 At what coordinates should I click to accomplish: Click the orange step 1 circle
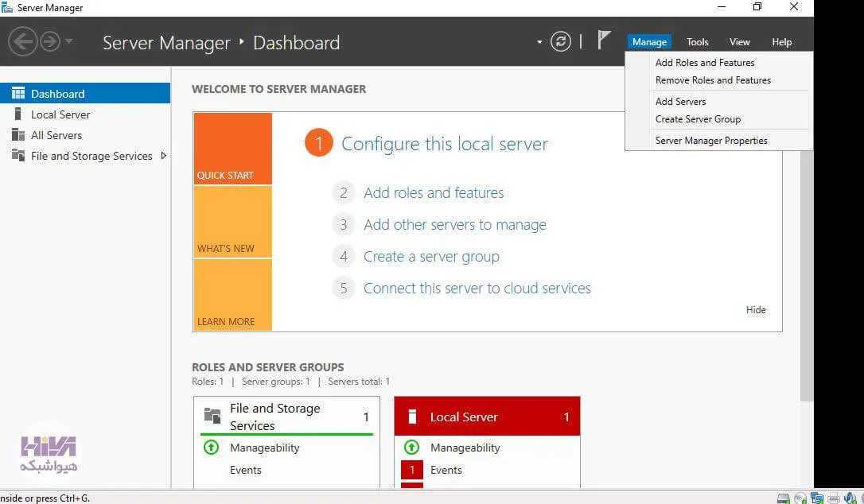318,142
